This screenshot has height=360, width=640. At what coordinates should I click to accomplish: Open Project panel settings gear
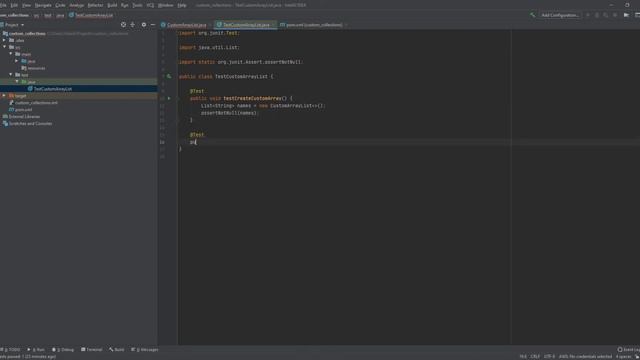tap(144, 25)
